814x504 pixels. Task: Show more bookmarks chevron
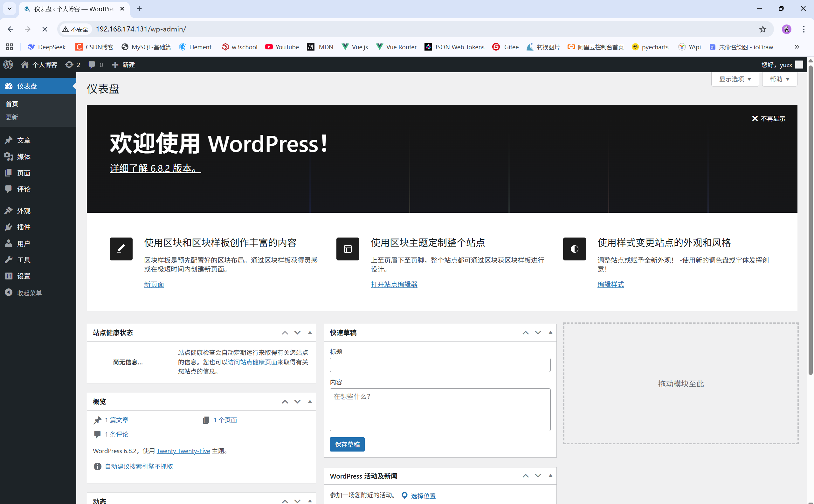(797, 47)
